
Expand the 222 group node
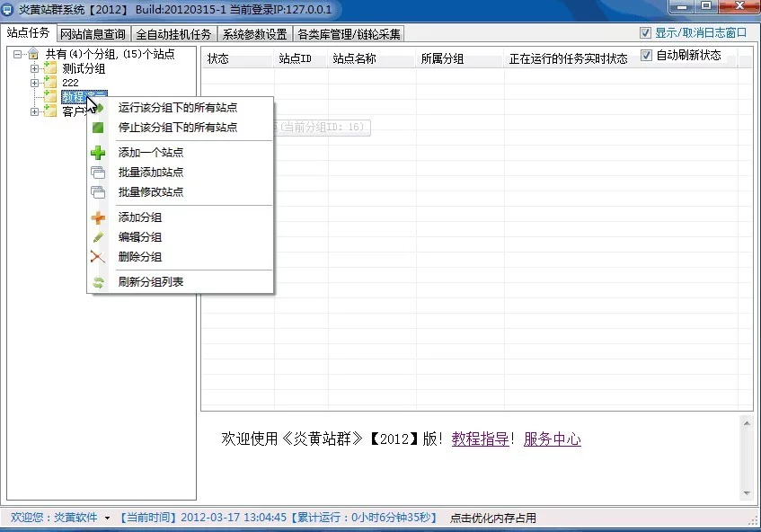(34, 83)
